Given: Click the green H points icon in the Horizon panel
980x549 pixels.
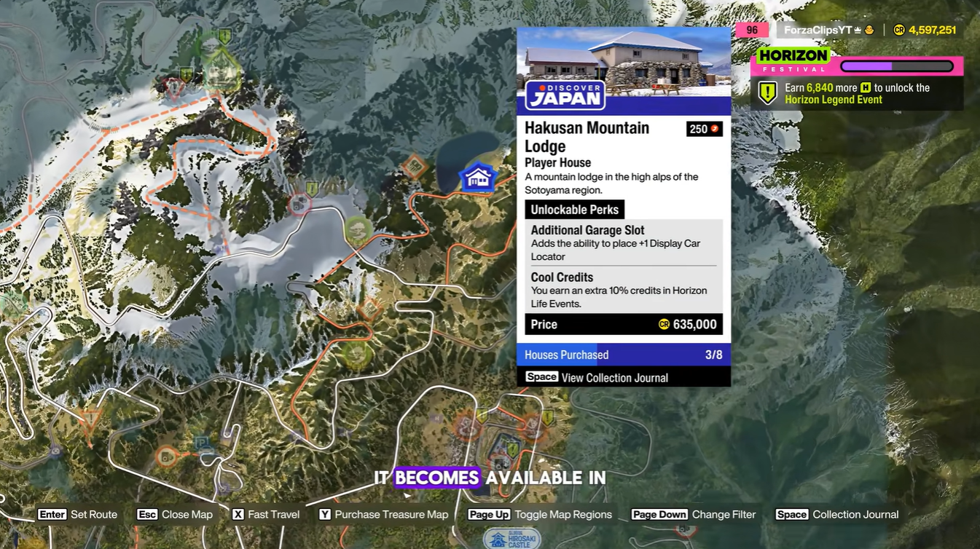Looking at the screenshot, I should point(866,88).
